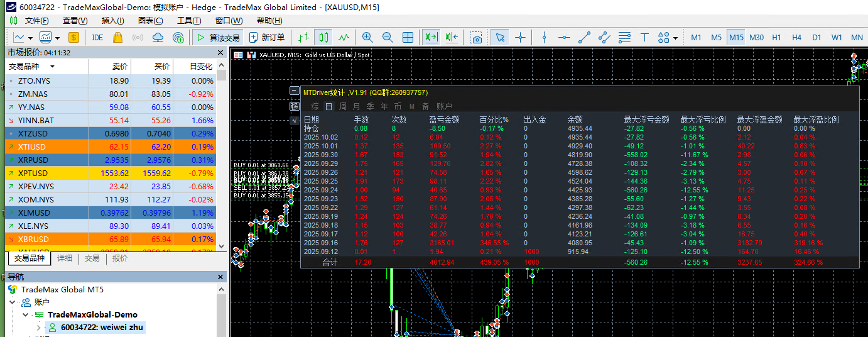Open the Market shopping bag icon
Image resolution: width=868 pixels, height=337 pixels.
tap(117, 38)
